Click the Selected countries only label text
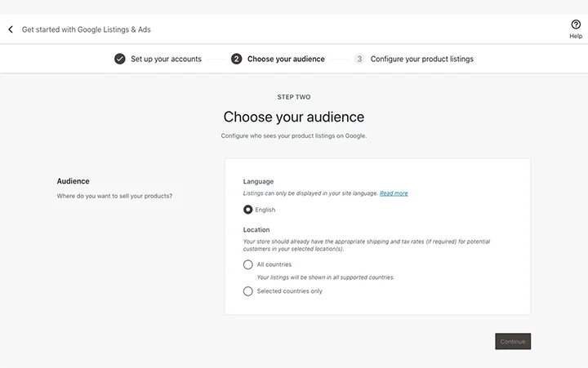 289,291
